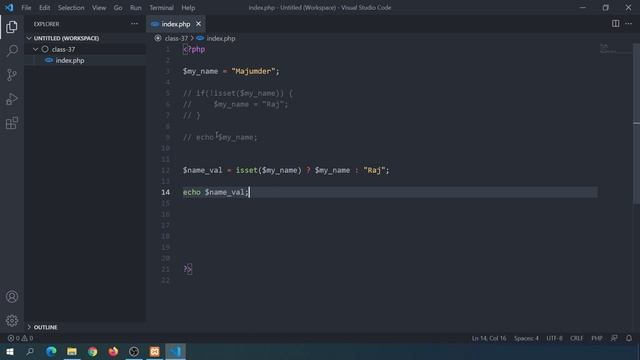Open File Explorer from taskbar

pos(72,351)
